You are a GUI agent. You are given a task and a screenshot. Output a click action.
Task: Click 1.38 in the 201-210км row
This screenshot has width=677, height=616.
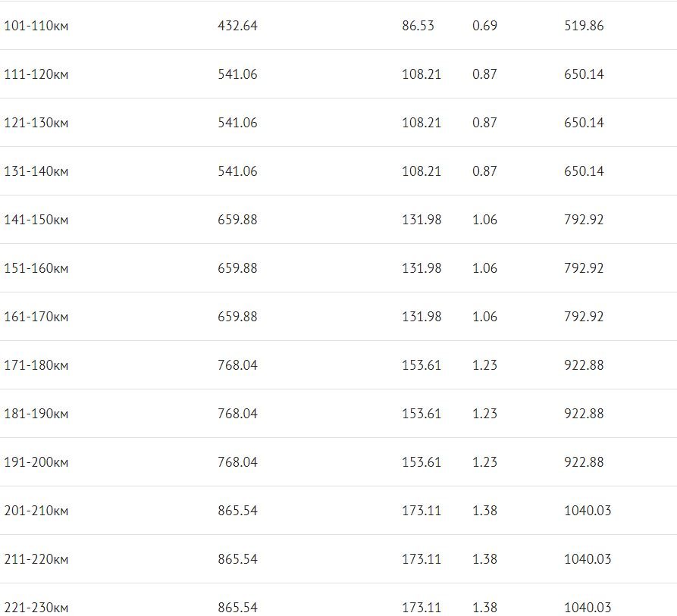(x=484, y=511)
